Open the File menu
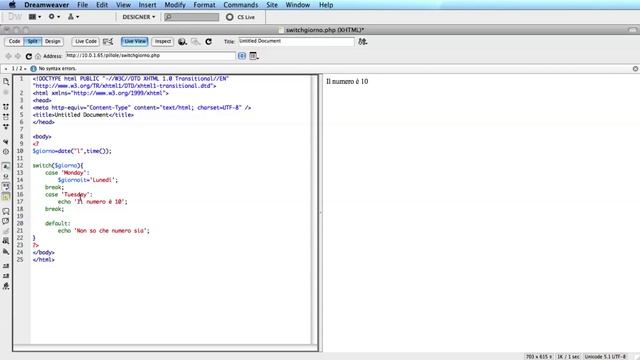640x360 pixels. (82, 5)
